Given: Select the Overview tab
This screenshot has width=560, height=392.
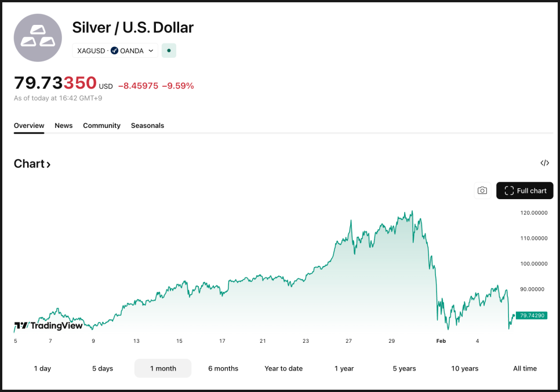Looking at the screenshot, I should click(x=29, y=126).
